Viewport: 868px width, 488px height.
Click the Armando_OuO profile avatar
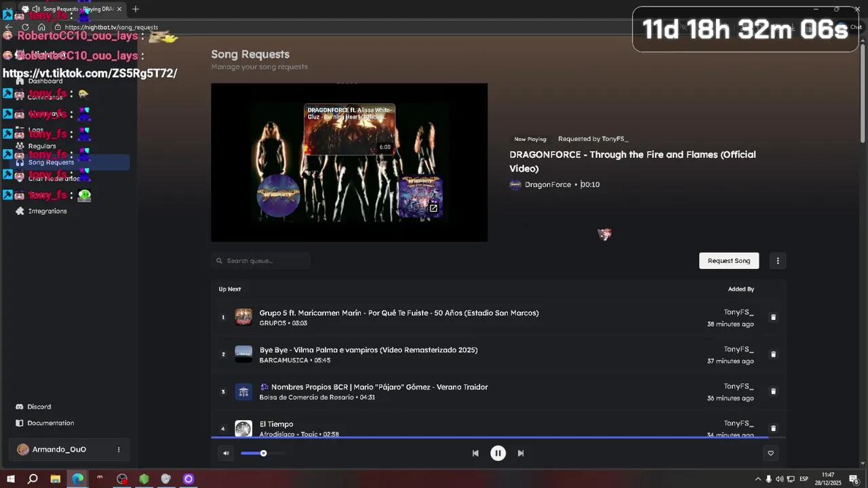(x=23, y=449)
